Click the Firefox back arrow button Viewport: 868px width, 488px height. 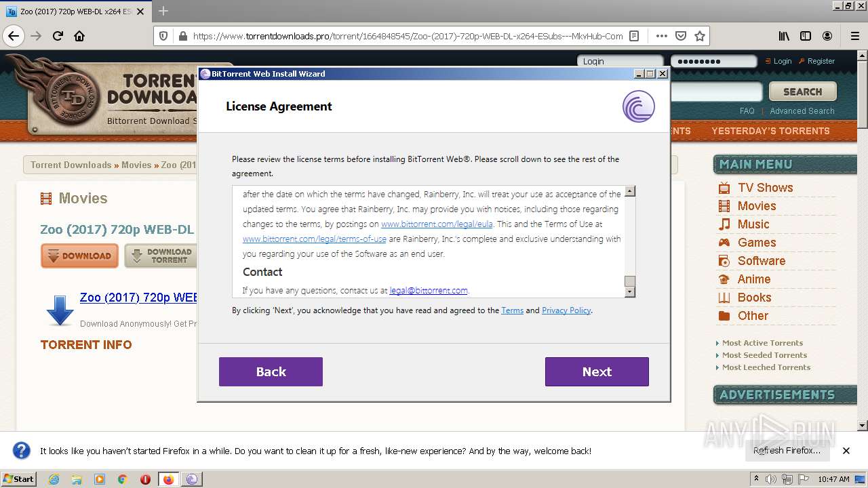(x=14, y=36)
